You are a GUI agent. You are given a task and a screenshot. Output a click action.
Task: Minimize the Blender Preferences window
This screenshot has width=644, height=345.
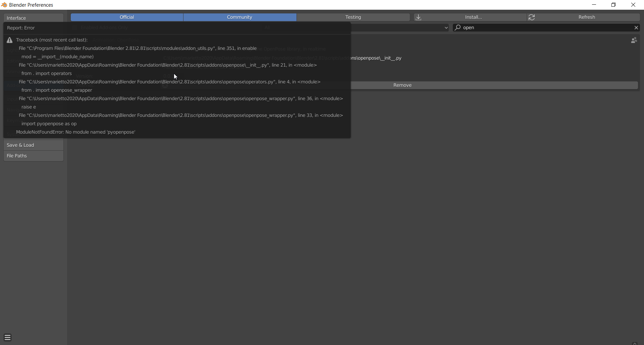pyautogui.click(x=594, y=5)
